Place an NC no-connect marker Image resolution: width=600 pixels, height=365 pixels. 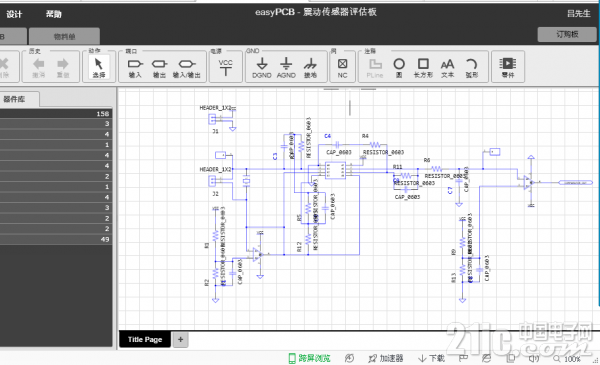click(x=342, y=68)
